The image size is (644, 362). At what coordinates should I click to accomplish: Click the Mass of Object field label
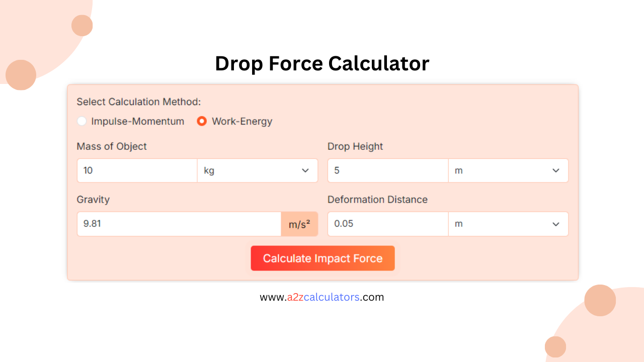tap(111, 146)
